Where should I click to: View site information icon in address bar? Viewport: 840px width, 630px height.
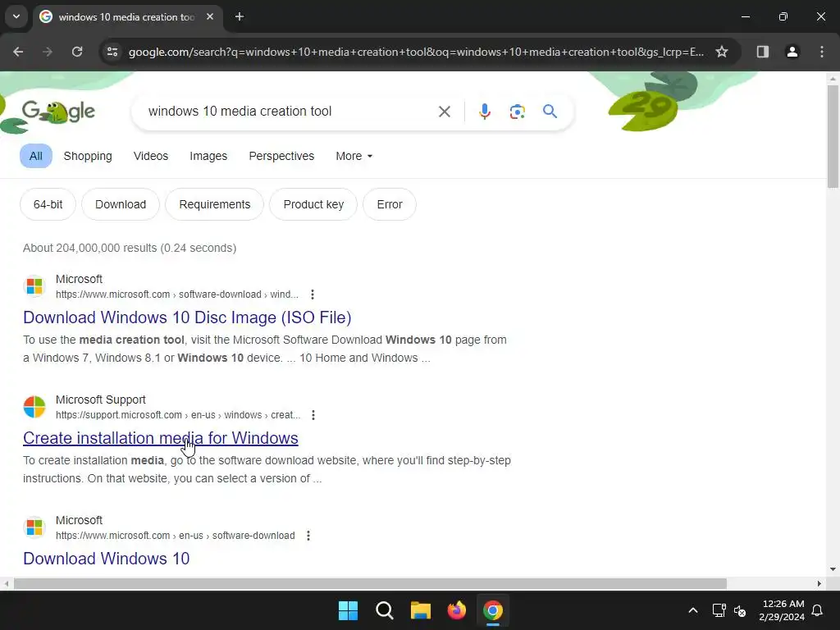pos(112,52)
